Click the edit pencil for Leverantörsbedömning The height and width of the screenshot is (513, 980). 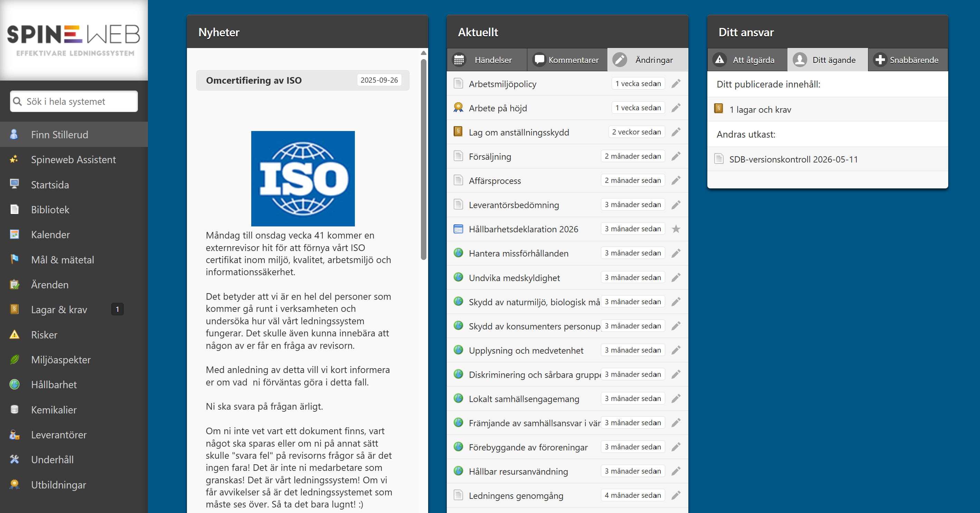pyautogui.click(x=676, y=205)
